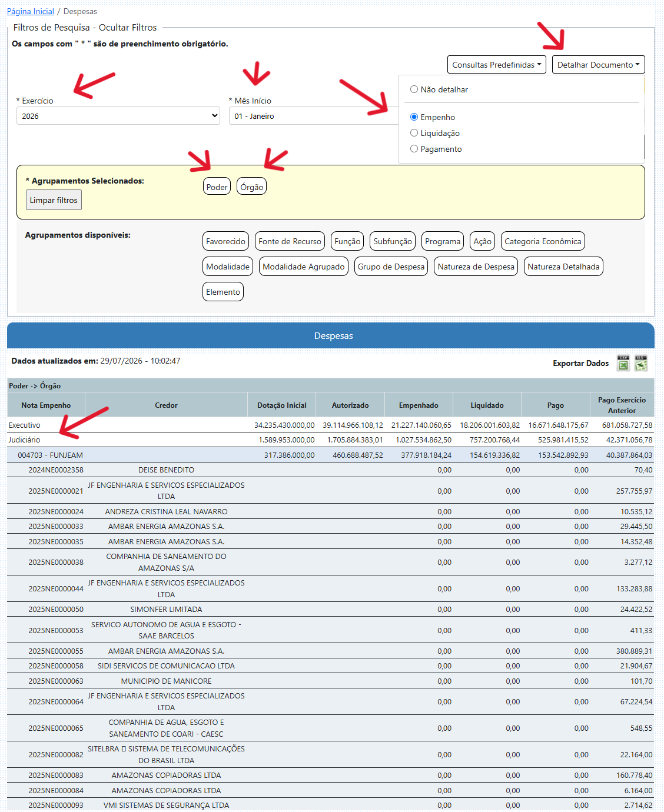The height and width of the screenshot is (812, 664).
Task: Click the Pago Exercício Anterior header
Action: (622, 405)
